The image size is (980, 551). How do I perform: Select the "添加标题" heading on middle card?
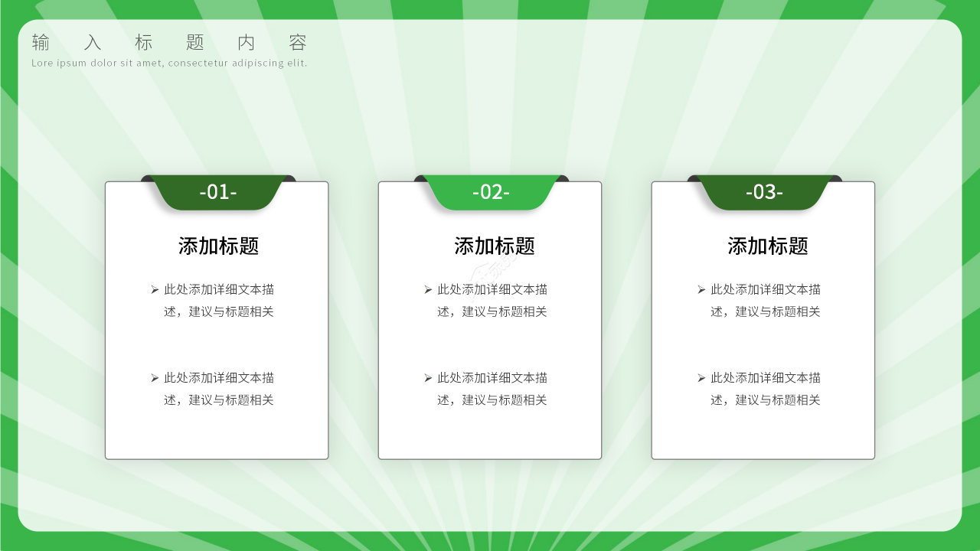tap(490, 246)
